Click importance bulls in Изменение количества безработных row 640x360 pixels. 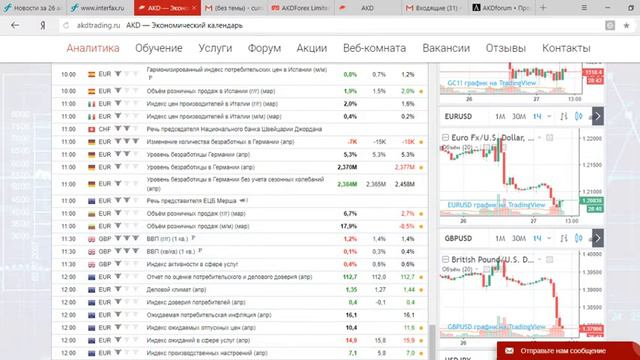[x=127, y=142]
